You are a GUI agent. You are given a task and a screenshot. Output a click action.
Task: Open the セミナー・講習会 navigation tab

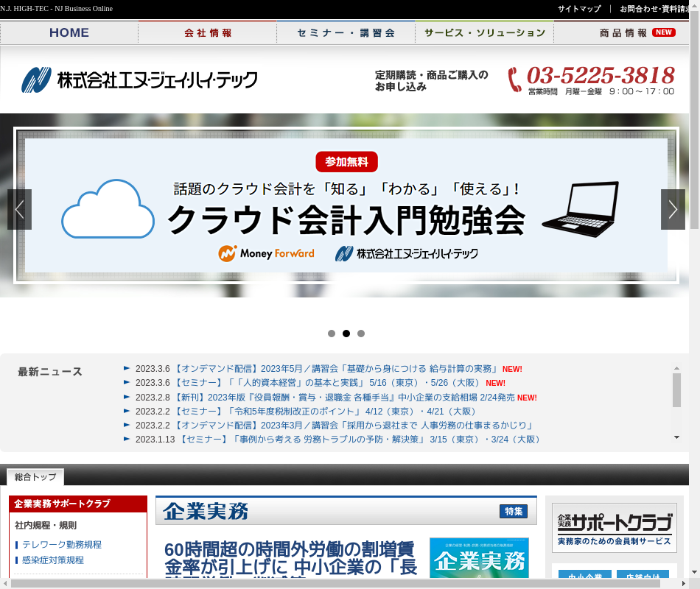pos(346,32)
